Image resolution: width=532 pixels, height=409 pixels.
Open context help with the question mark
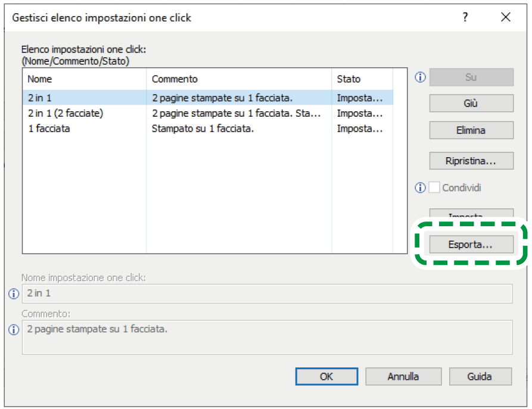point(465,17)
